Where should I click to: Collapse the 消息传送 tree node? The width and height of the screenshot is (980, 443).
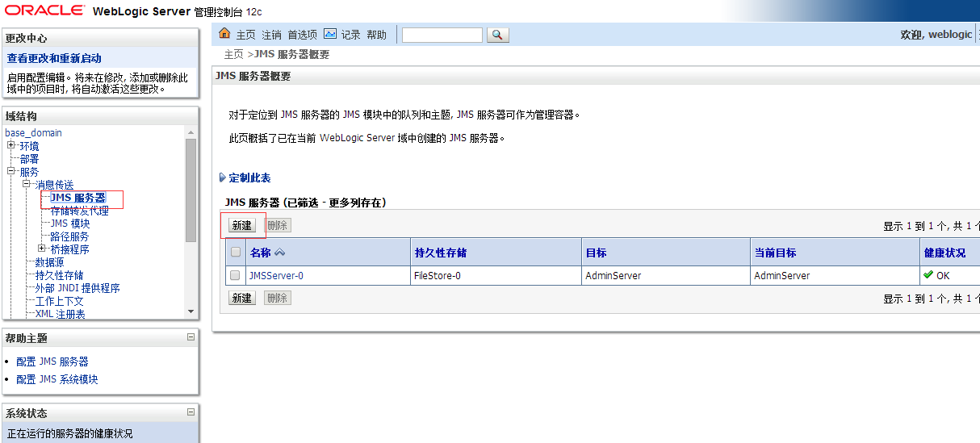point(27,184)
